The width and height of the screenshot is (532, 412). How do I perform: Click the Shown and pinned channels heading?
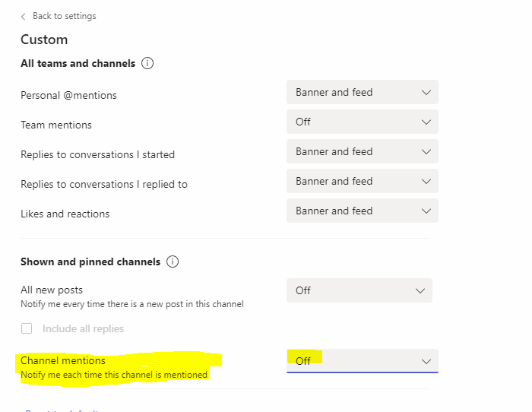pyautogui.click(x=90, y=261)
